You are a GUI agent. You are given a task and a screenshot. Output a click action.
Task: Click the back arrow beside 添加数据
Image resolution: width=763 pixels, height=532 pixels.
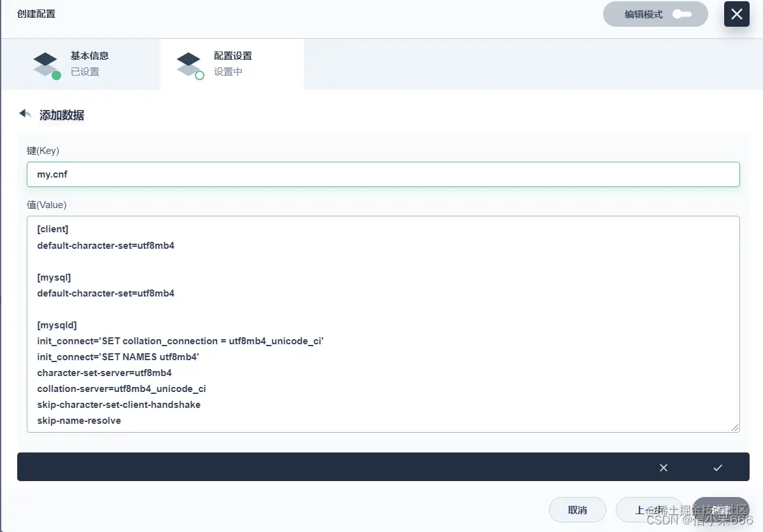click(x=25, y=114)
